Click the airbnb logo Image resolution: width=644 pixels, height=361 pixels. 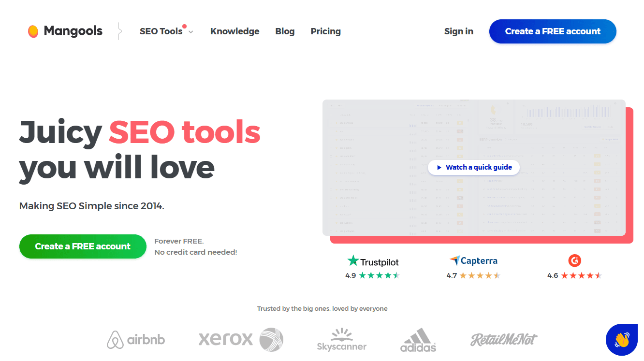(x=136, y=340)
